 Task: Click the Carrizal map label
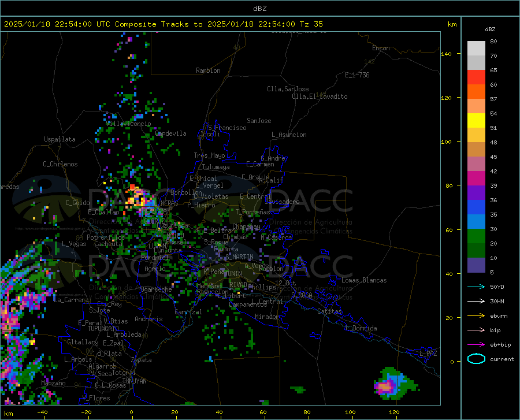coord(188,312)
